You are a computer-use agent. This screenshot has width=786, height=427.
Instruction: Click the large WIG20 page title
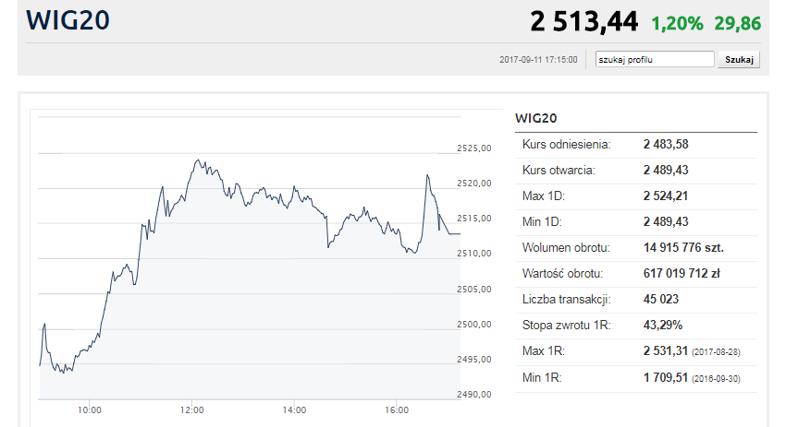click(67, 20)
